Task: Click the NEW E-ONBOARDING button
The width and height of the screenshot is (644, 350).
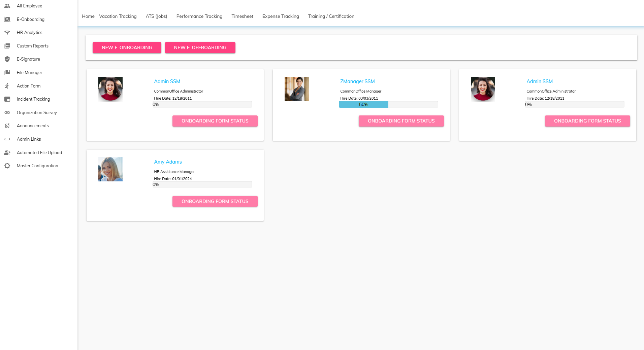Action: point(127,47)
